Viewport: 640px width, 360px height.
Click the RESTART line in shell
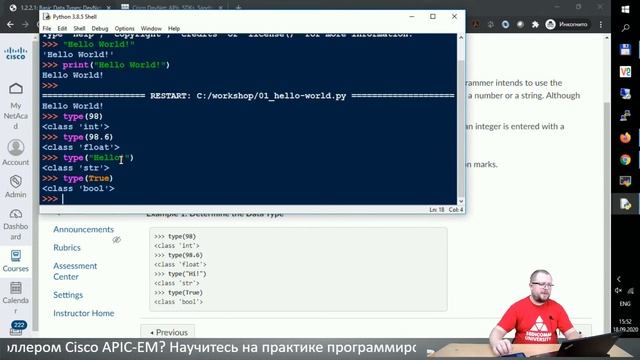248,96
